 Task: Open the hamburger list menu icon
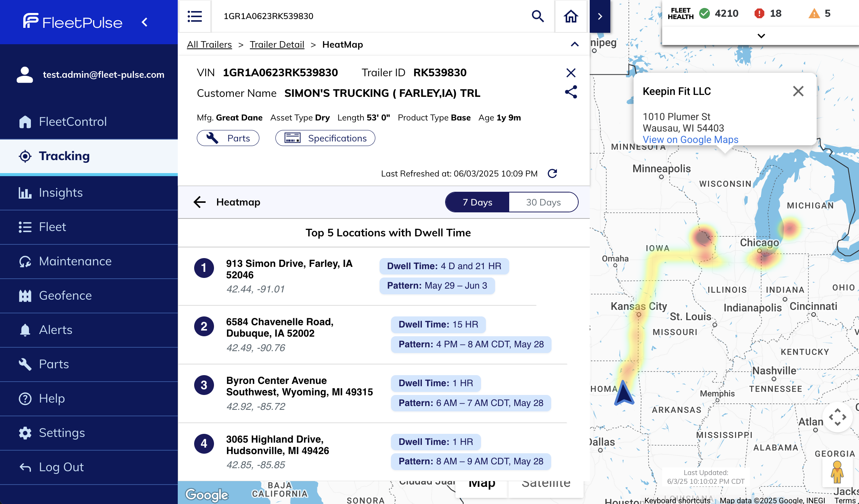tap(195, 16)
